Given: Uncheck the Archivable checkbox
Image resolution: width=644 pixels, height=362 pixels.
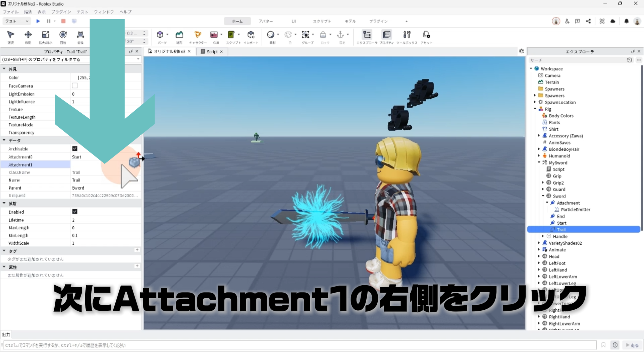Looking at the screenshot, I should click(x=75, y=148).
